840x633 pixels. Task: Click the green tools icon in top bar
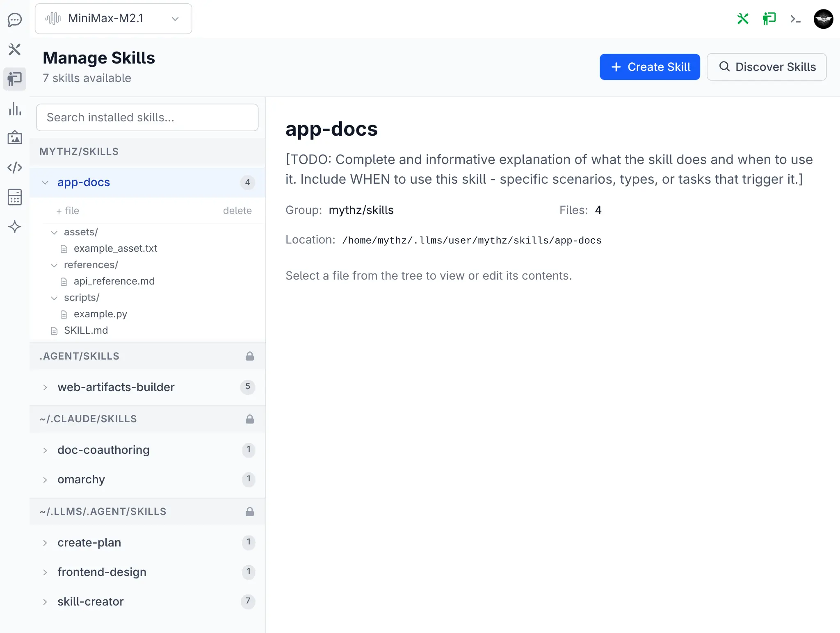[x=743, y=19]
